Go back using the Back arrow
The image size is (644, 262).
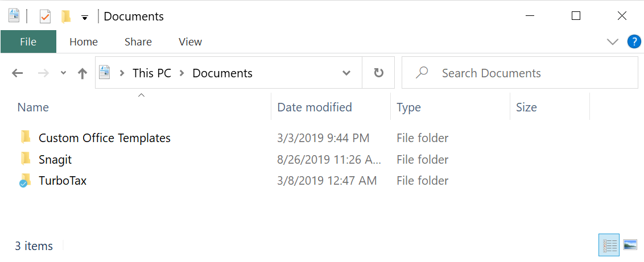(x=18, y=73)
